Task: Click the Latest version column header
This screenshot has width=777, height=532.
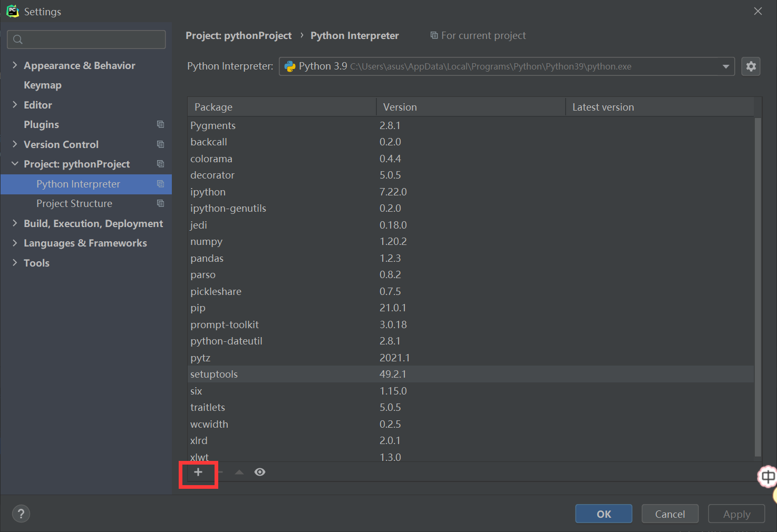Action: coord(660,107)
